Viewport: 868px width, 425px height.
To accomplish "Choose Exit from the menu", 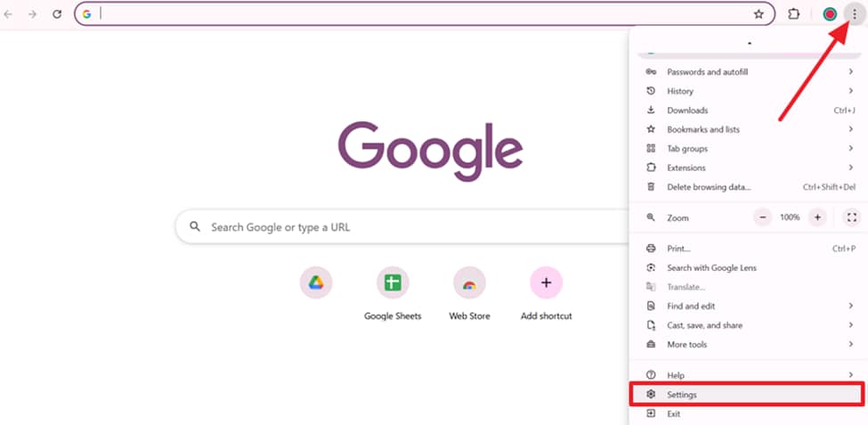I will (x=749, y=414).
